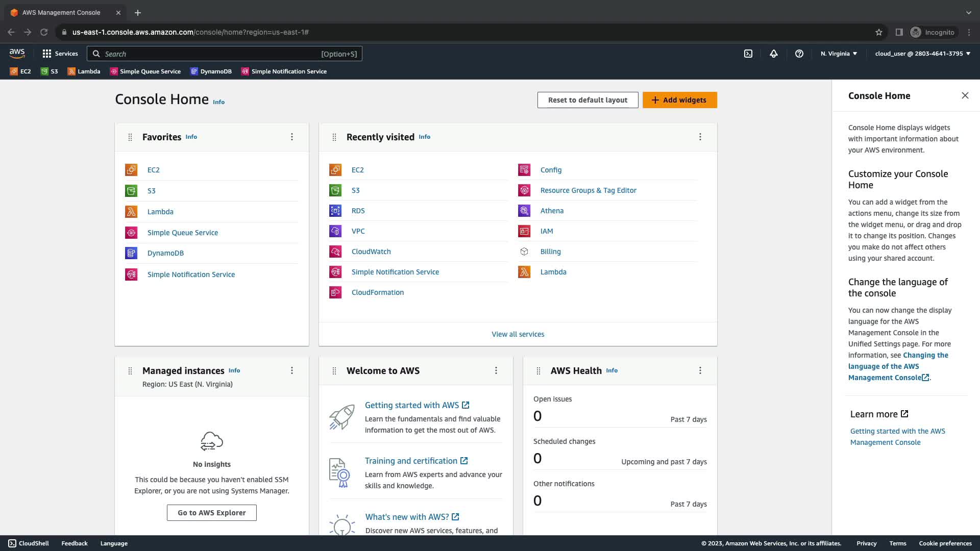980x551 pixels.
Task: Bookmark page with the star icon
Action: [x=879, y=32]
